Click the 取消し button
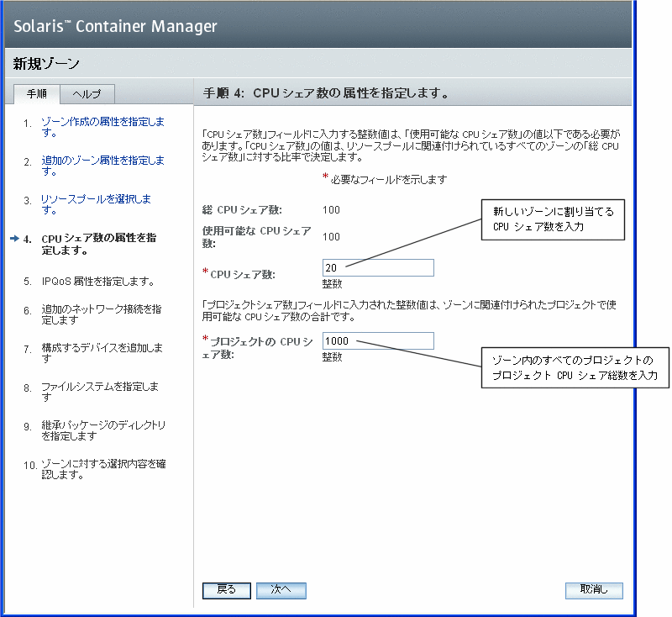The image size is (672, 617). point(594,590)
